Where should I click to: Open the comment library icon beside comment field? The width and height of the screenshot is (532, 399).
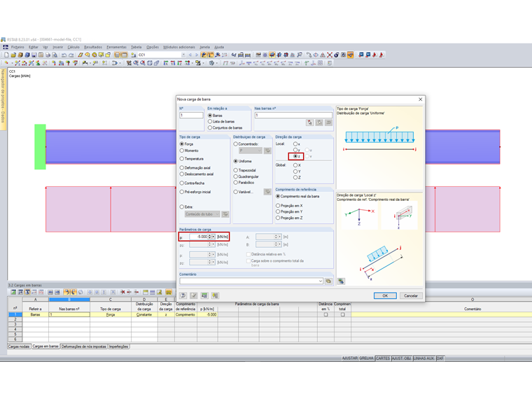328,281
